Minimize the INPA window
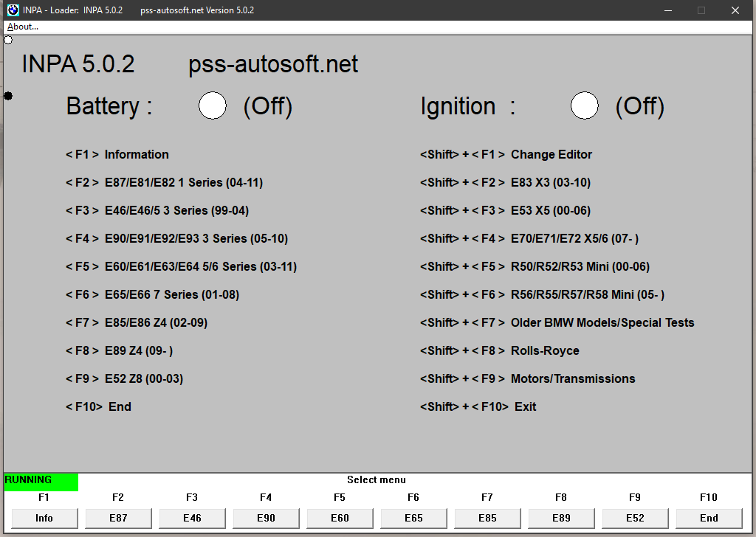The image size is (756, 537). [667, 10]
